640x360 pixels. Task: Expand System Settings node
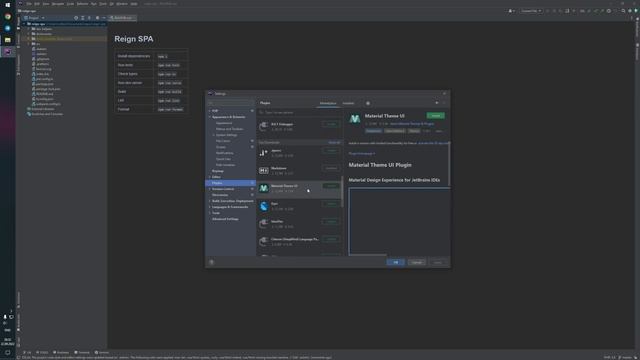[x=214, y=135]
